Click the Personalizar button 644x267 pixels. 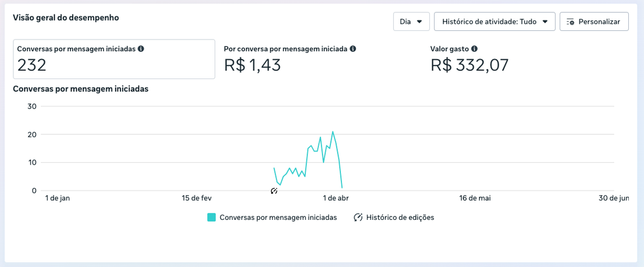(594, 22)
